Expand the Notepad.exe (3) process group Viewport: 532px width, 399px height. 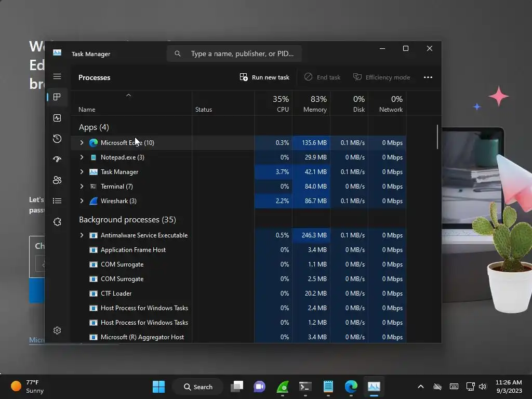click(82, 157)
